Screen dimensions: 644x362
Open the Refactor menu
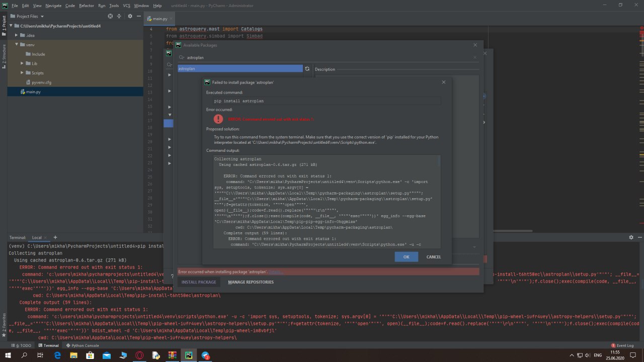coord(87,5)
